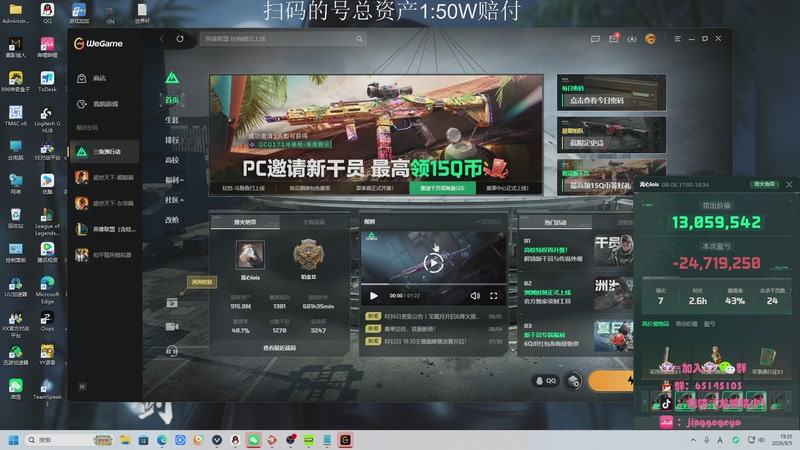Switch to the 全面战场 stats tab
Screen dimensions: 800x450
(x=314, y=222)
